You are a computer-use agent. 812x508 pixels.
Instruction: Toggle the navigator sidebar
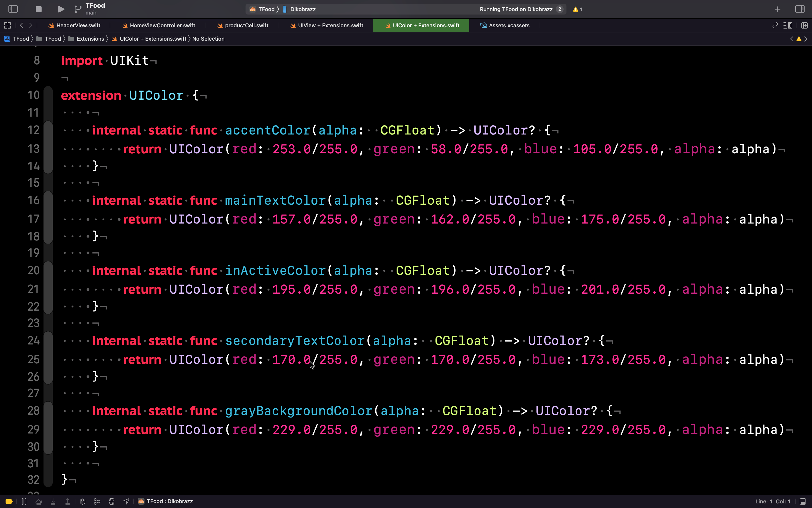[13, 9]
